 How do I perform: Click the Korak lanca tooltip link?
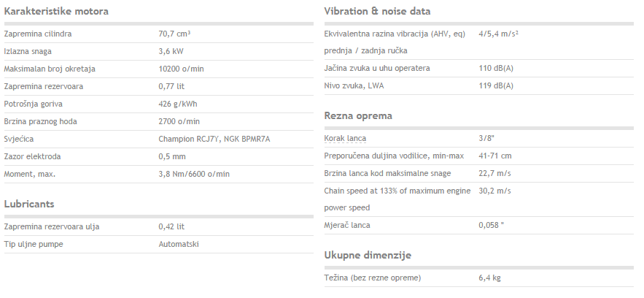click(345, 139)
